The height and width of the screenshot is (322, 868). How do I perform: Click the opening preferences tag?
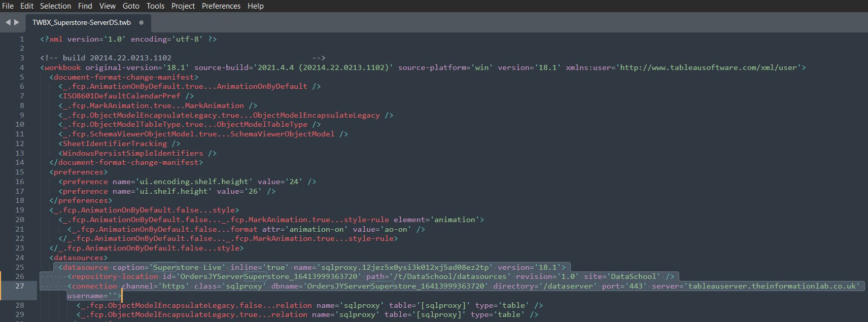(79, 172)
